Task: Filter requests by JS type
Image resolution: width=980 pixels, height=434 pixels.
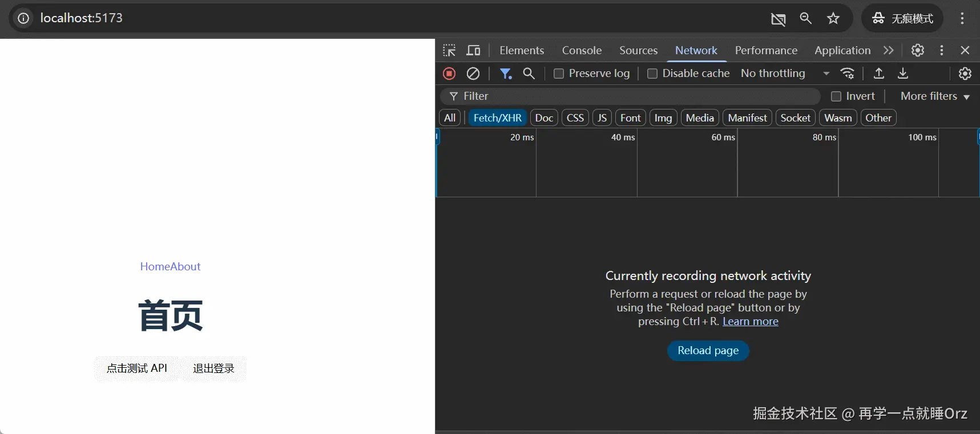Action: pos(602,118)
